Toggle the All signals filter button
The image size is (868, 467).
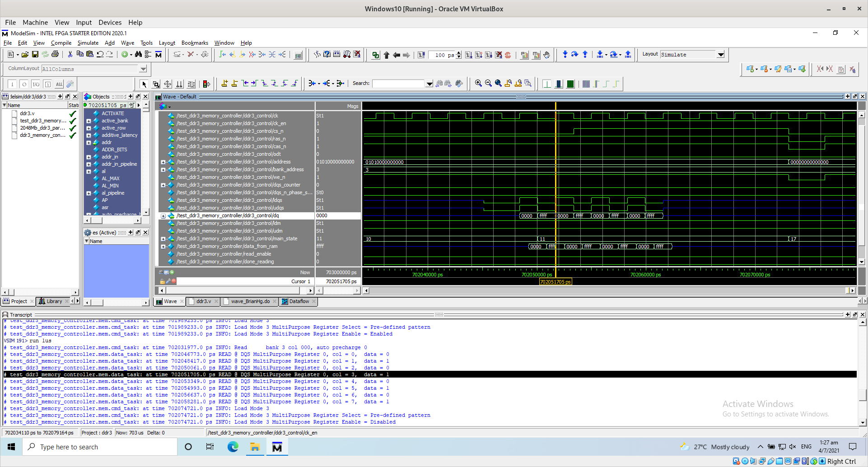pos(59,84)
